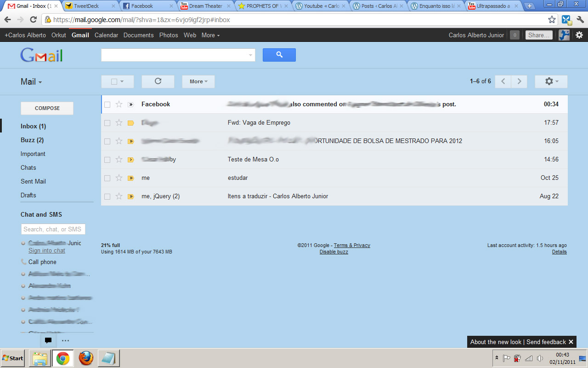Viewport: 588px width, 368px height.
Task: Click Chrome back navigation arrow
Action: point(8,20)
